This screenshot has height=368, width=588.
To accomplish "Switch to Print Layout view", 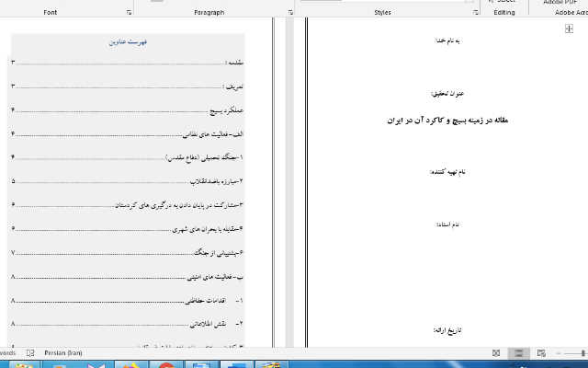I will tap(518, 353).
